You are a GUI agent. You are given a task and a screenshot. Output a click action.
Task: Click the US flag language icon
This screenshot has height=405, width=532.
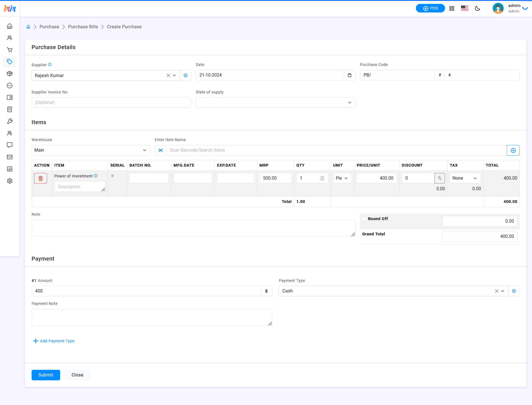(465, 8)
